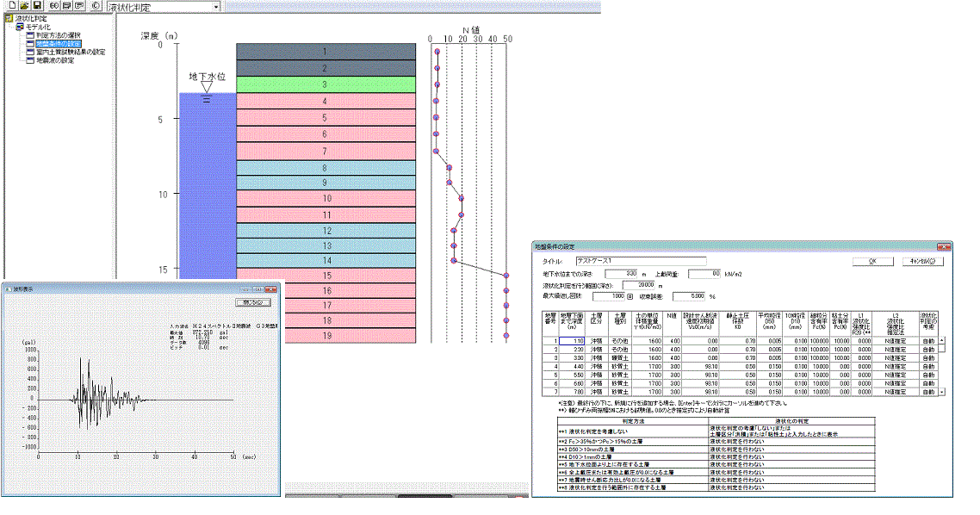Click the Save floppy disk icon
This screenshot has height=515, width=980.
pyautogui.click(x=37, y=6)
